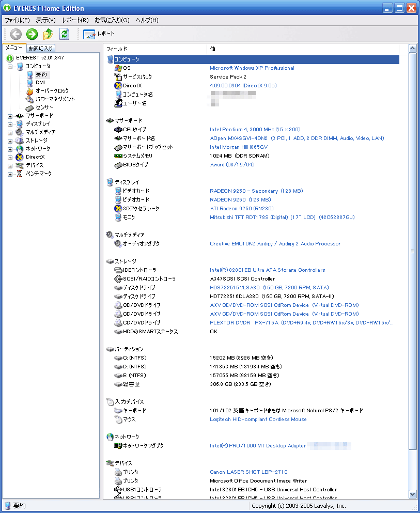
Task: Switch to the メニュー tab
Action: 14,48
